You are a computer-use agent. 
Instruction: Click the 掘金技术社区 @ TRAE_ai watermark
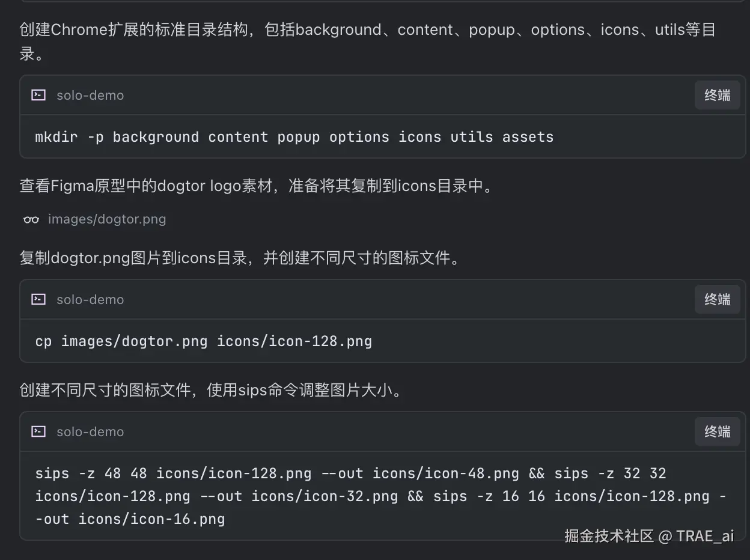[x=649, y=536]
